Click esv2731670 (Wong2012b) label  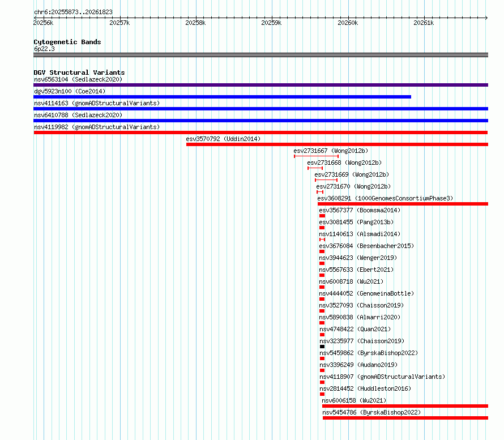coord(353,186)
